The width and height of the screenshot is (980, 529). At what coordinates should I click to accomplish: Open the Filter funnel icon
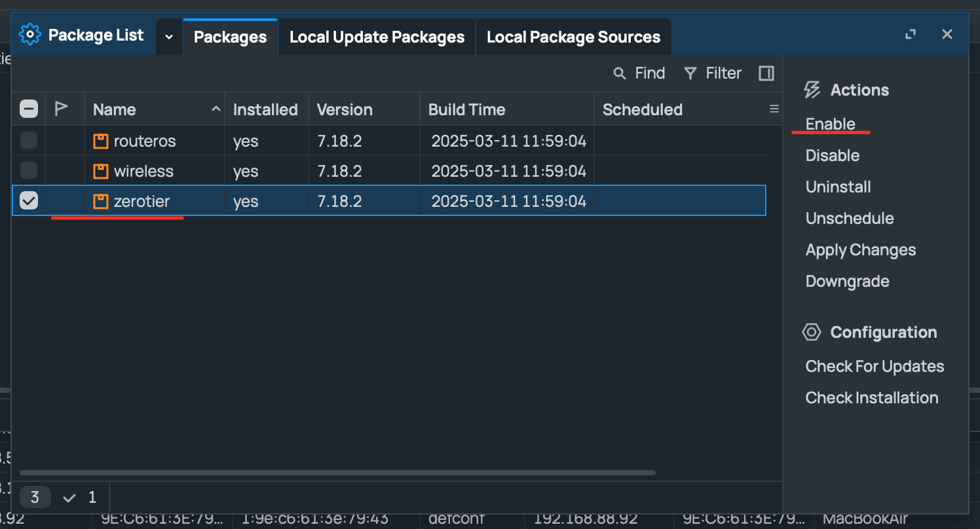[x=690, y=73]
